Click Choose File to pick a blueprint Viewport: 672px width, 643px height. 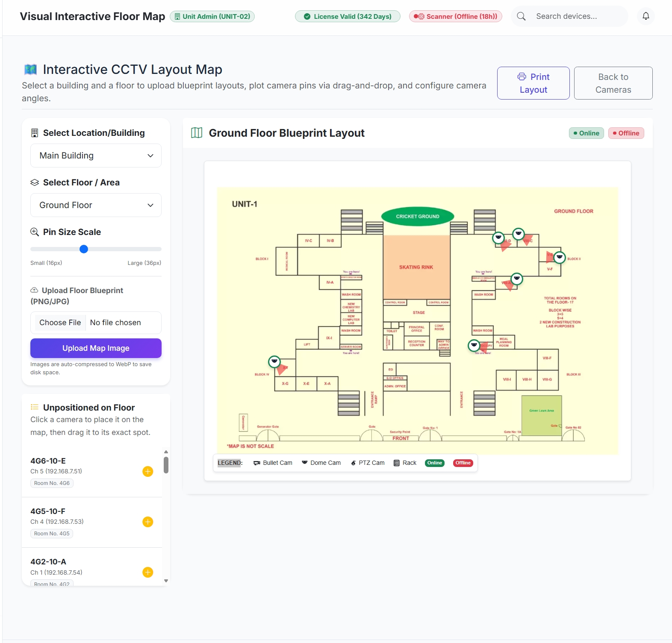coord(60,323)
